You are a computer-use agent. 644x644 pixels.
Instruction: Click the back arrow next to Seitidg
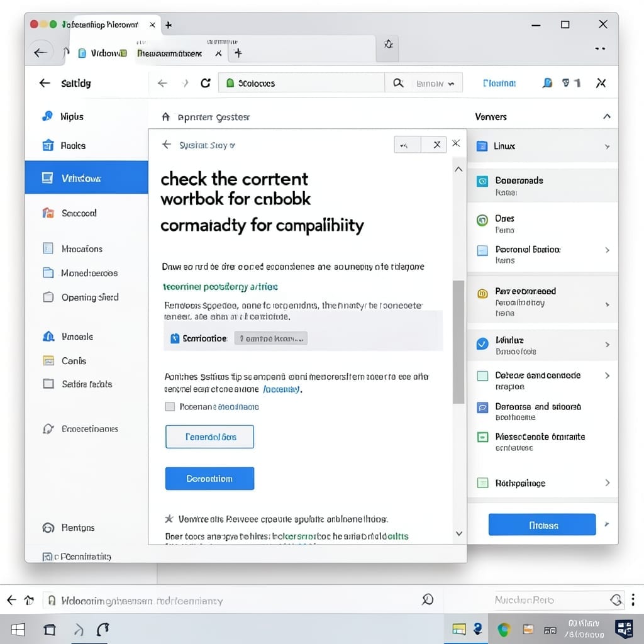pyautogui.click(x=45, y=83)
